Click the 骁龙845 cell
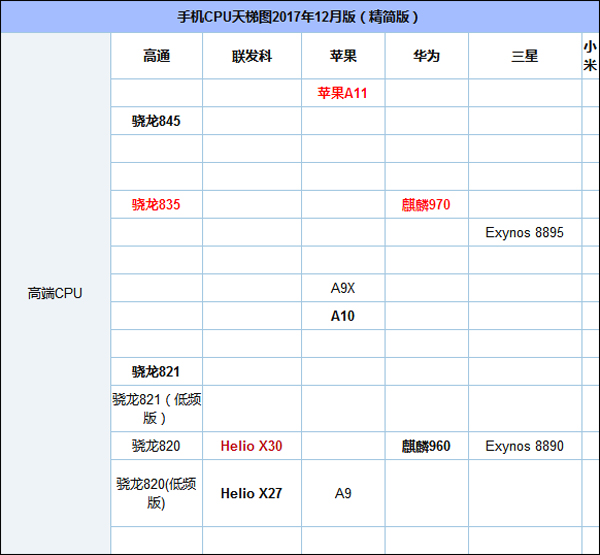The width and height of the screenshot is (600, 555). 156,121
